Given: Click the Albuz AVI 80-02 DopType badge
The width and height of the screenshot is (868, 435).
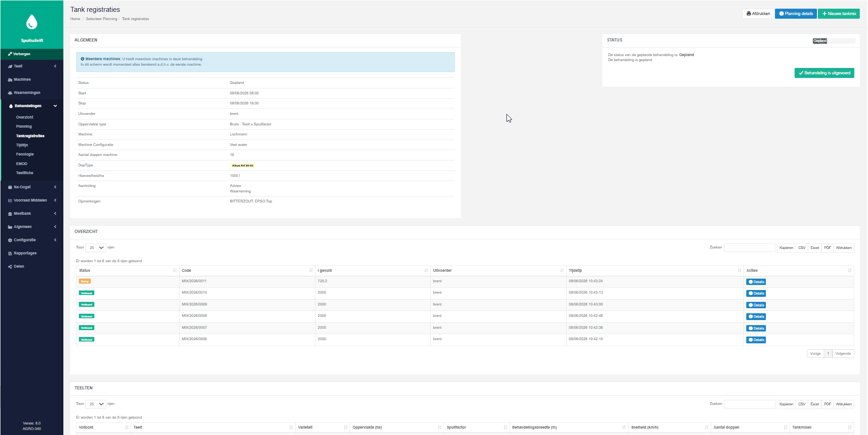Looking at the screenshot, I should [243, 166].
